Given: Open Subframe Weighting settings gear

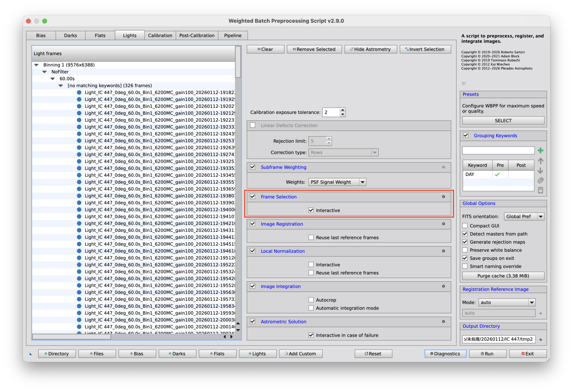Looking at the screenshot, I should tap(443, 167).
